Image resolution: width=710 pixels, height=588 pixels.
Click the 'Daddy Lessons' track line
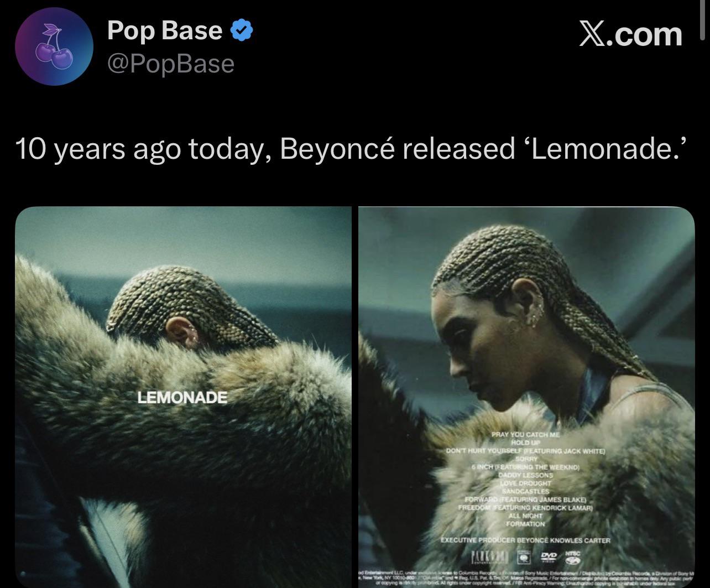526,475
